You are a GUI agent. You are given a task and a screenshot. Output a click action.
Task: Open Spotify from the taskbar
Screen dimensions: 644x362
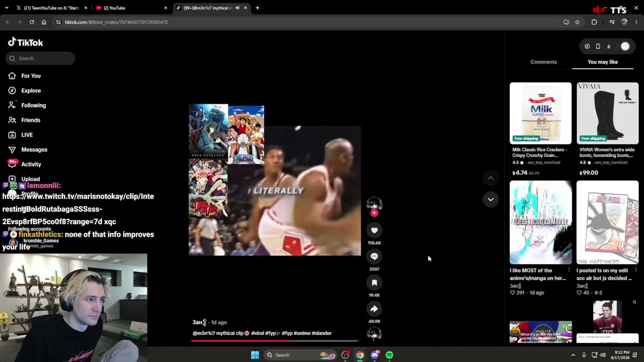click(x=389, y=355)
